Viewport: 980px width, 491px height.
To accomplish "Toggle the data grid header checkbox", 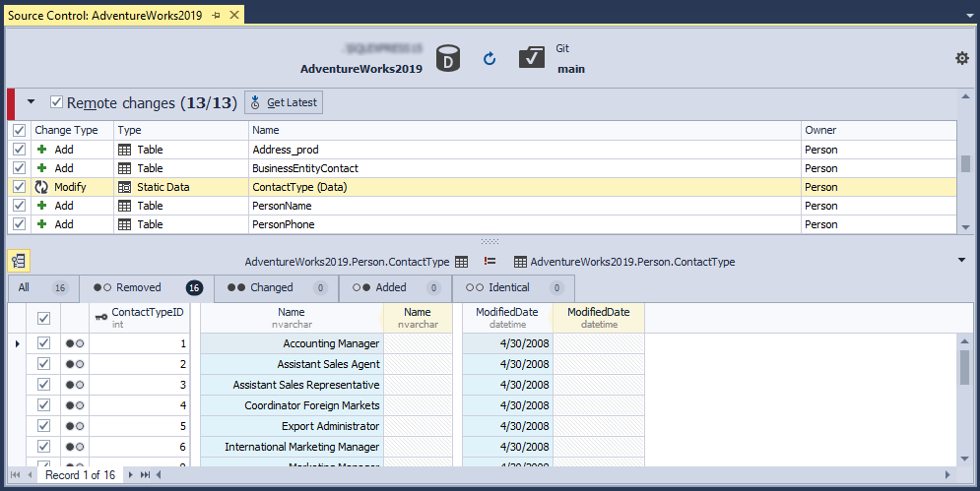I will pos(43,318).
